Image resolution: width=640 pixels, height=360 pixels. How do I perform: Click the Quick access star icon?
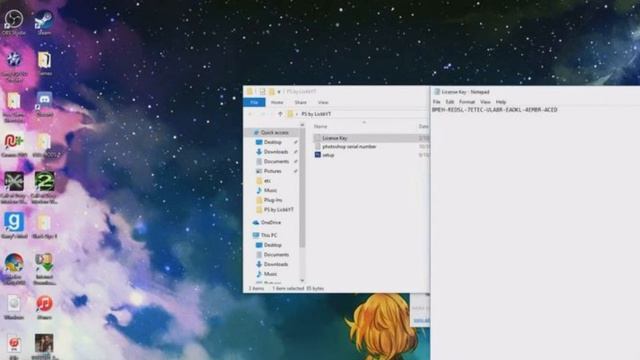click(256, 133)
